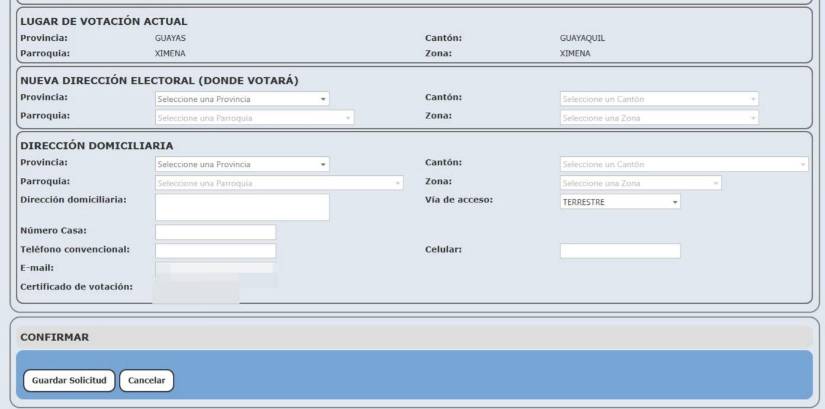Viewport: 825px width, 409px height.
Task: Click the Dirección domiciliaria text area
Action: pos(242,207)
